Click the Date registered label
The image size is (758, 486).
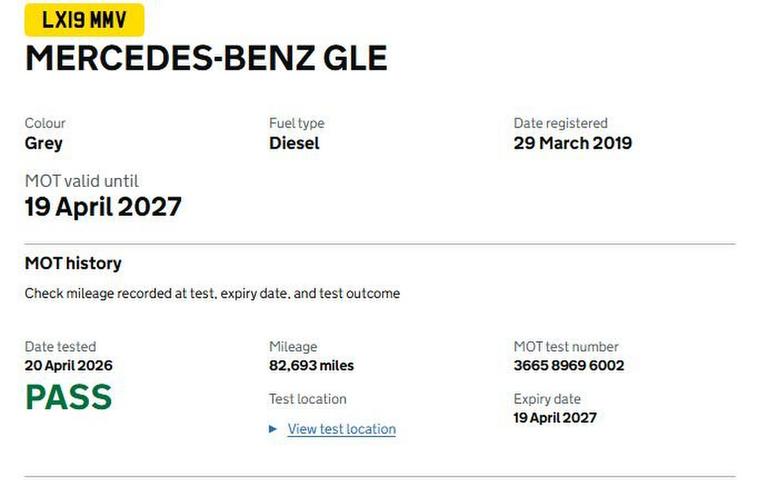[560, 123]
